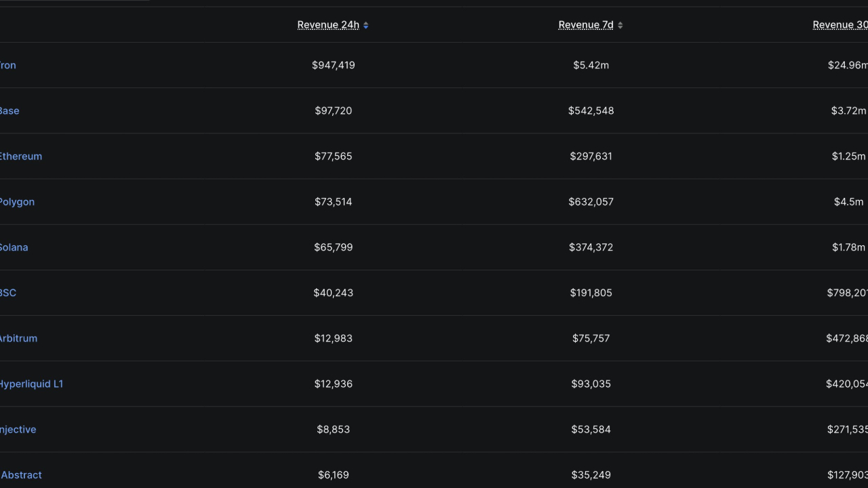Open the Abstract chain link
The width and height of the screenshot is (868, 488).
tap(22, 474)
